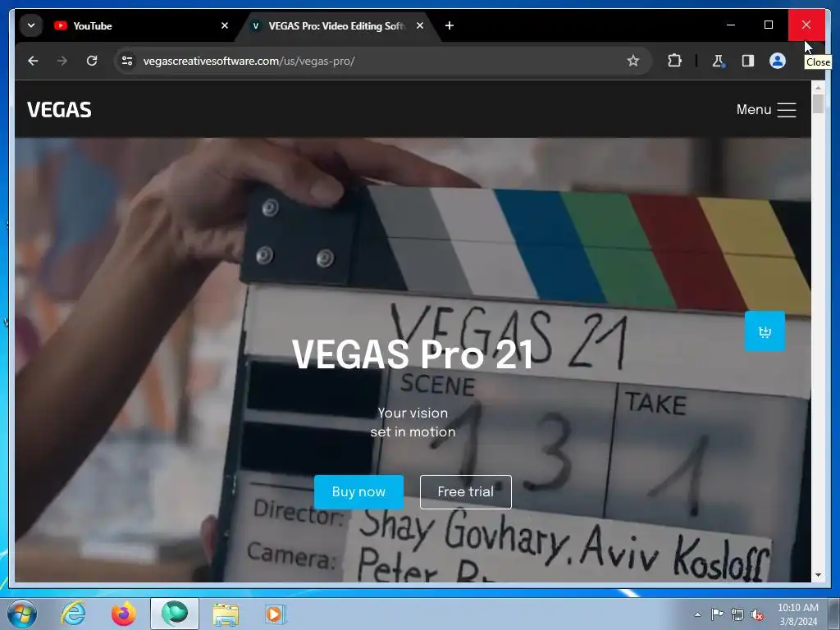This screenshot has width=840, height=630.
Task: Maximize the browser window
Action: point(768,25)
